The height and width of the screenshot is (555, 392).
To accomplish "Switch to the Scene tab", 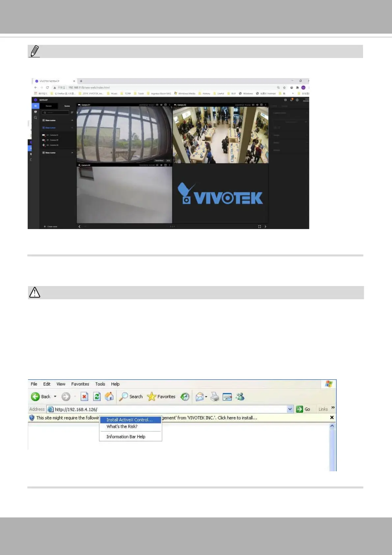I will coord(67,106).
